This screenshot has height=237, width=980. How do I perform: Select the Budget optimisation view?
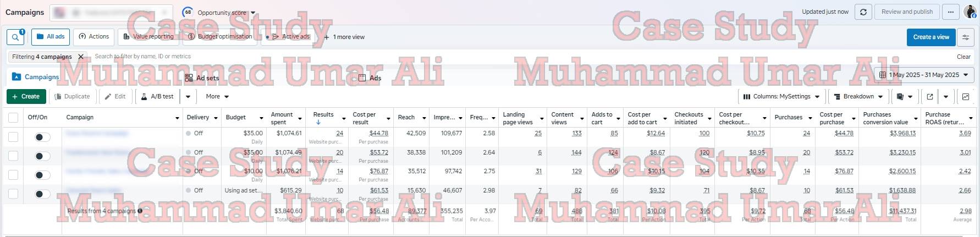click(x=220, y=37)
